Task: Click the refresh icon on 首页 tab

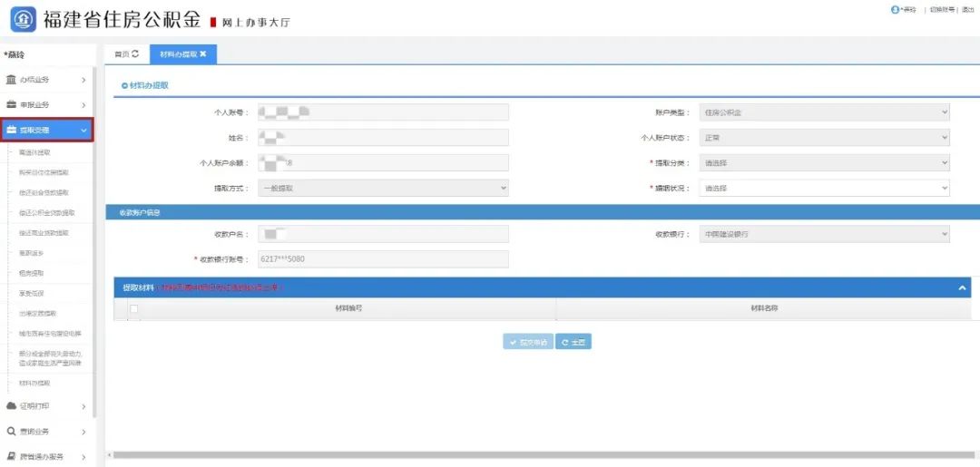Action: point(135,54)
